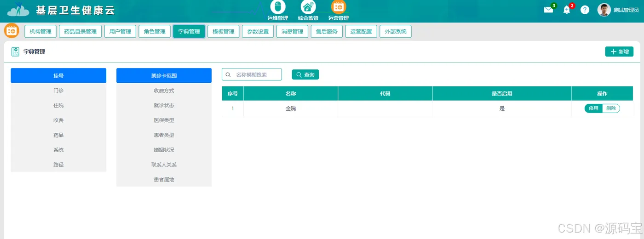Select 就诊卡范围 dictionary item
Viewport: 644px width, 239px height.
(164, 75)
